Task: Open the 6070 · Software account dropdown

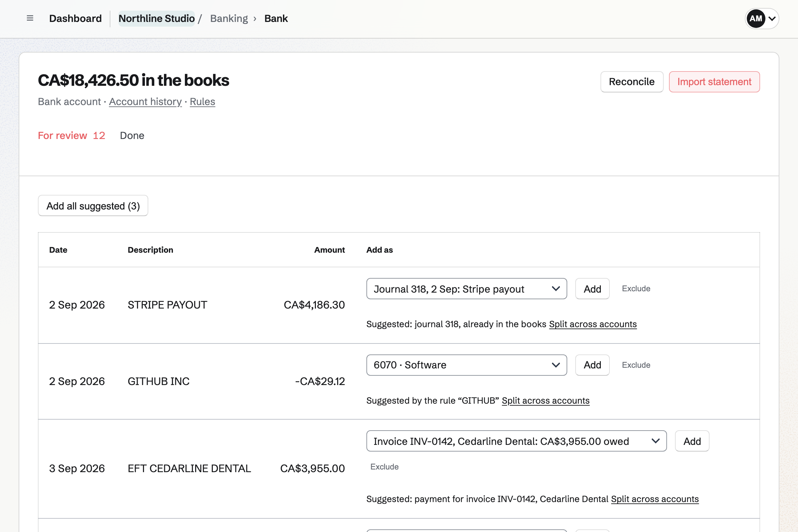Action: 466,365
